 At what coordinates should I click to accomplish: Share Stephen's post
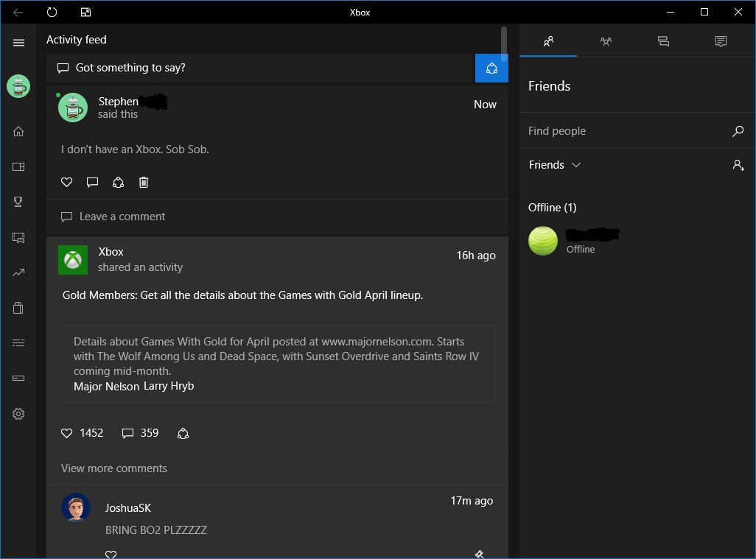point(118,182)
